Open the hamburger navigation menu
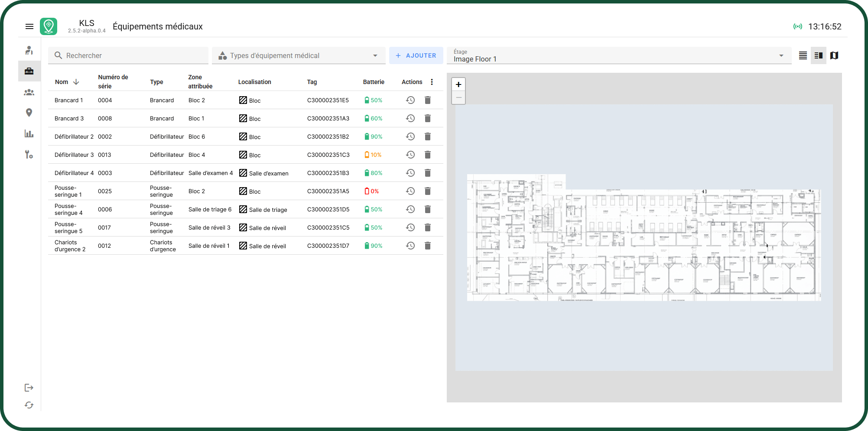This screenshot has width=868, height=431. coord(29,26)
